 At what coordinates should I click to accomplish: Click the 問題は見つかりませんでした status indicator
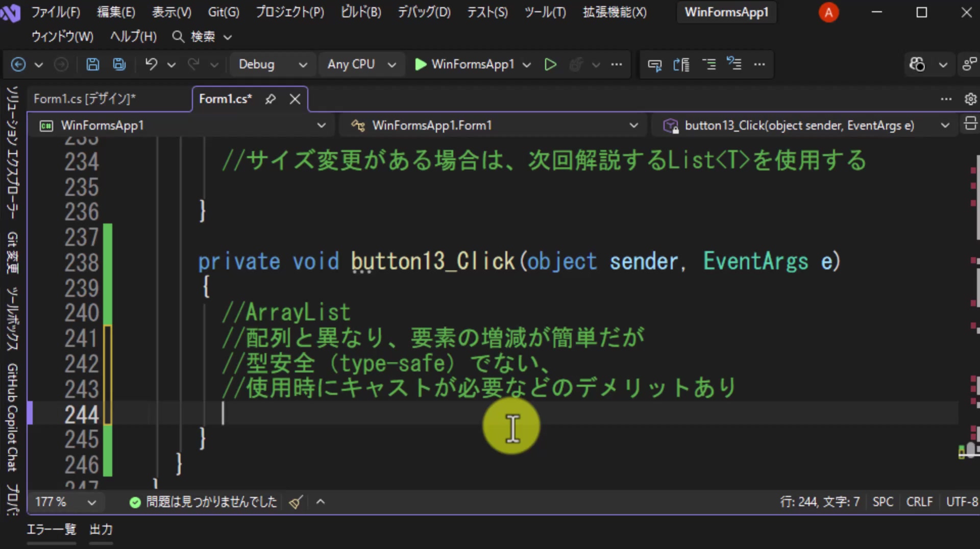203,502
